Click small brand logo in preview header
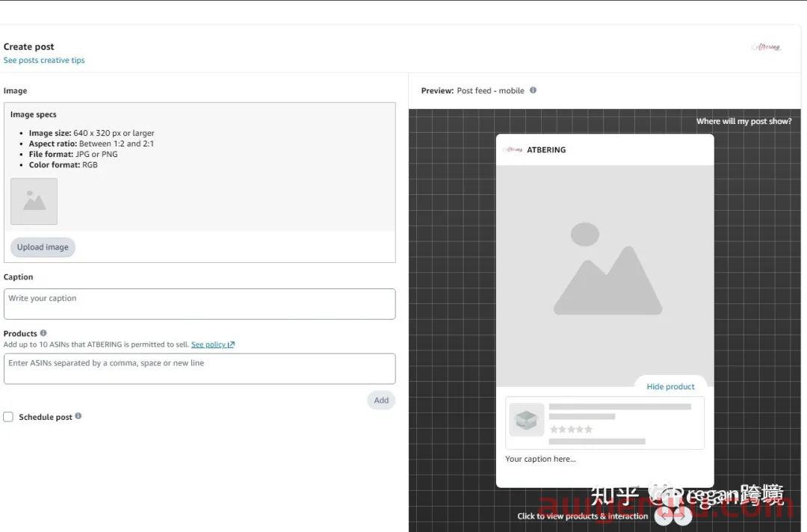 point(513,149)
